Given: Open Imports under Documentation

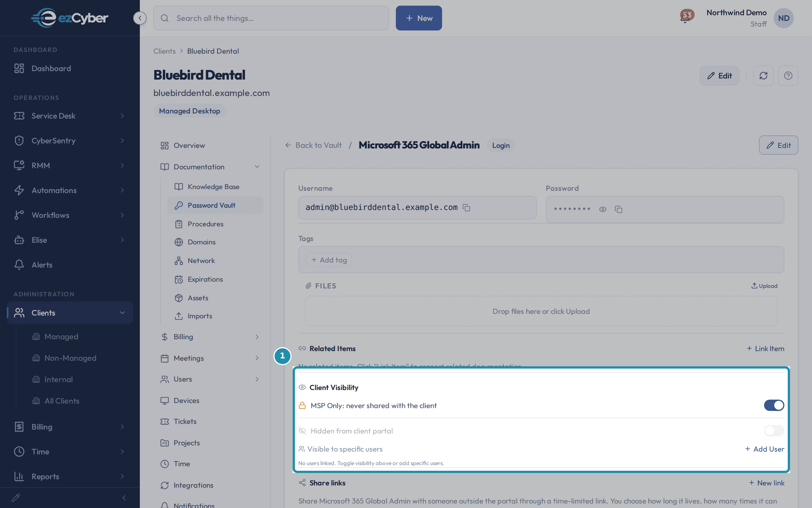Looking at the screenshot, I should coord(215,316).
